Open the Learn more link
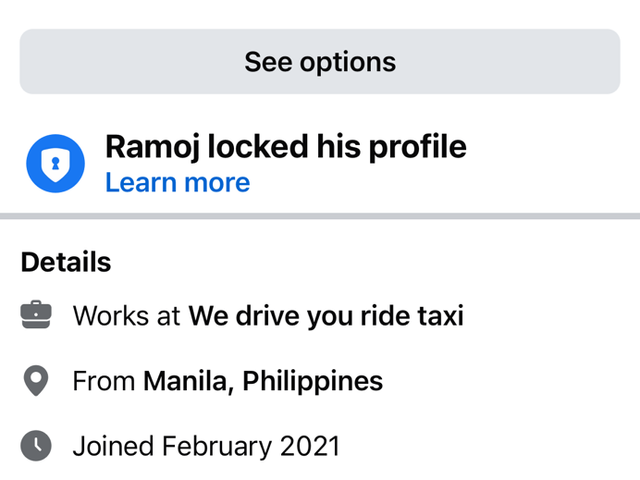 click(178, 182)
